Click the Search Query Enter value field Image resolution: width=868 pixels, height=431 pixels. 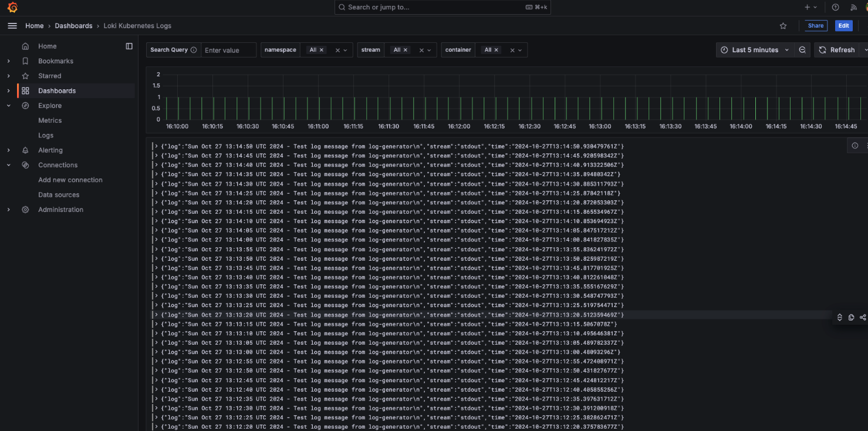point(229,50)
